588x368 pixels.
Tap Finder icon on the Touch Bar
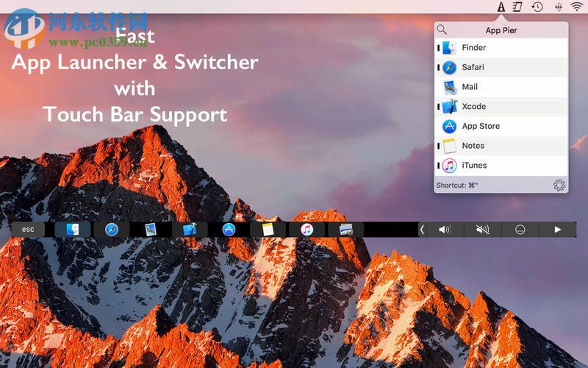pos(72,230)
